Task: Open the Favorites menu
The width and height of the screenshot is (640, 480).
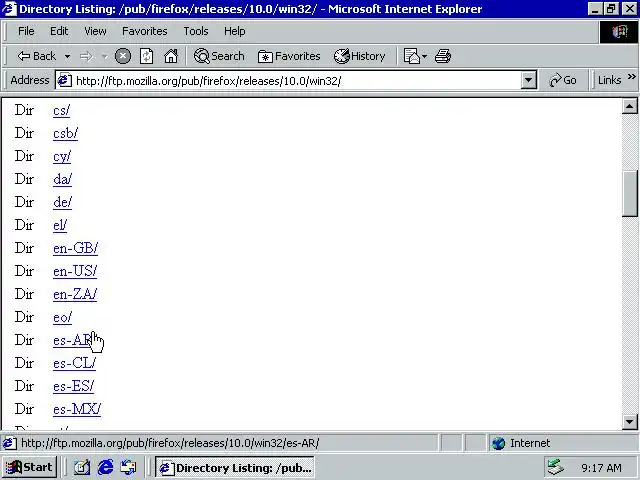Action: tap(144, 31)
